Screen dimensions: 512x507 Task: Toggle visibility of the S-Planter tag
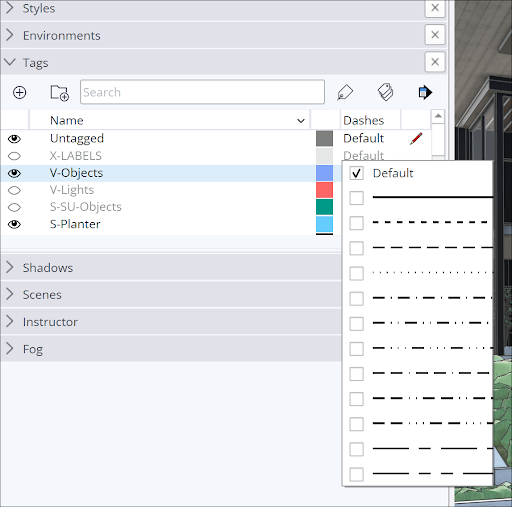14,224
